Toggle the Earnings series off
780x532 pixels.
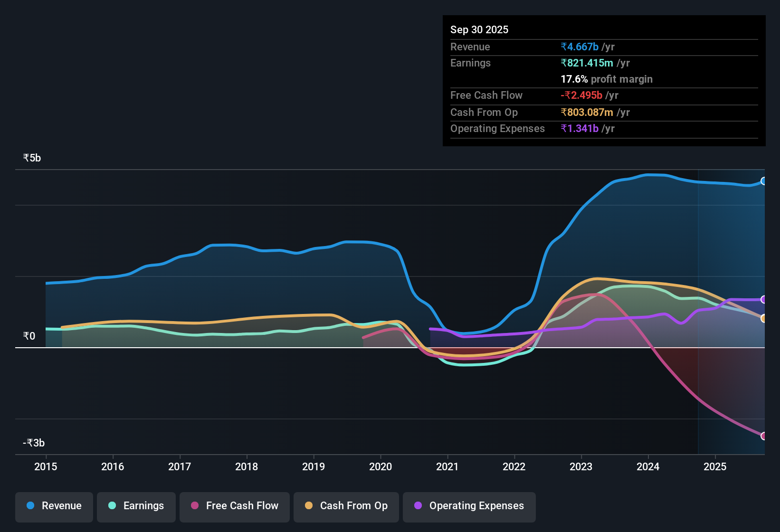click(x=136, y=506)
